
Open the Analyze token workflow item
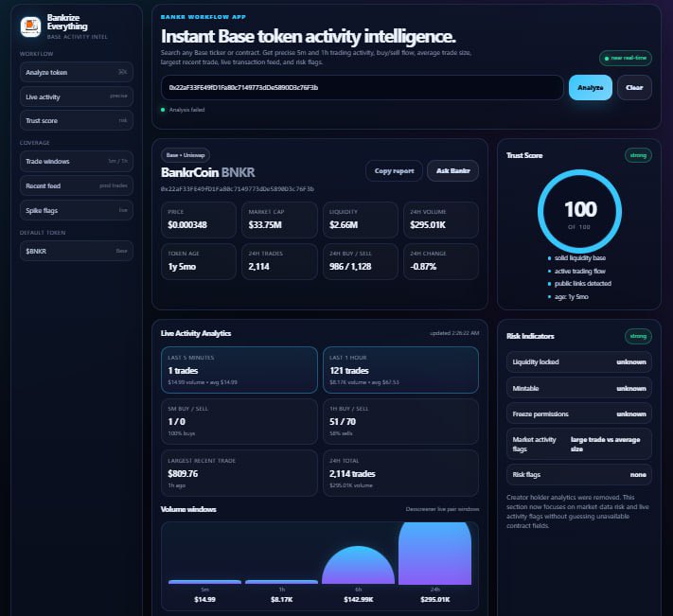click(x=77, y=72)
